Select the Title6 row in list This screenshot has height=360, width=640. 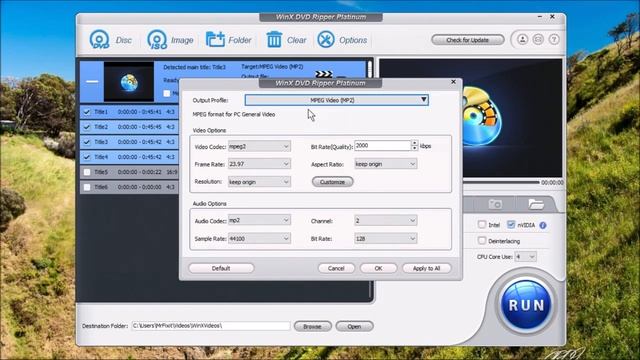tap(129, 187)
